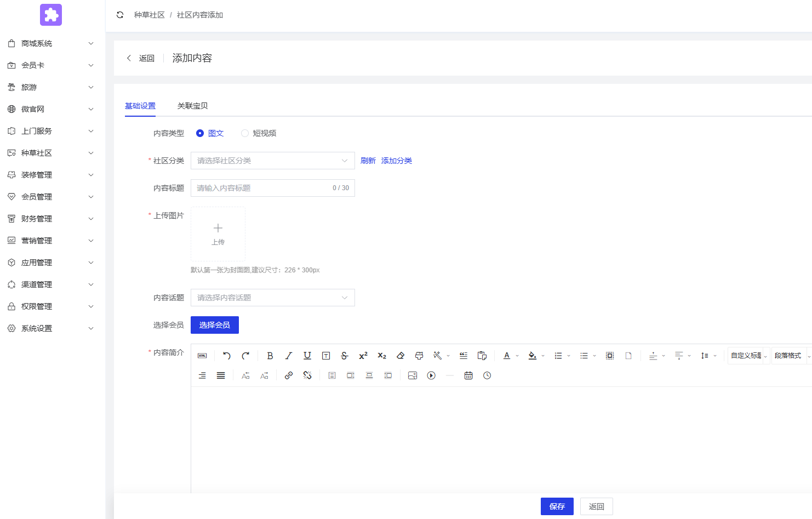
Task: Select the 图文 content type
Action: (x=201, y=133)
